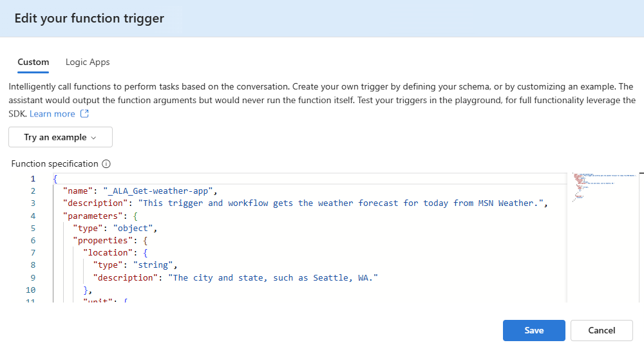Image resolution: width=644 pixels, height=354 pixels.
Task: Open the Logic Apps tab
Action: pyautogui.click(x=88, y=62)
